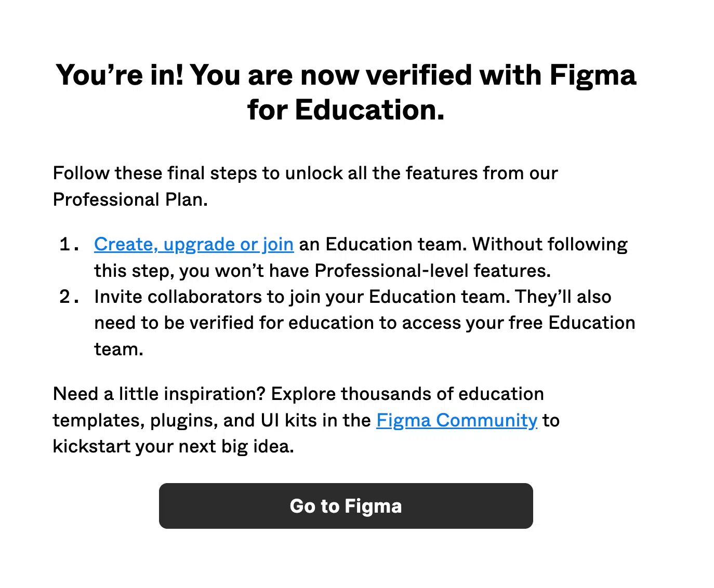The image size is (714, 588).
Task: Click the lone word "team." in step two
Action: (118, 350)
